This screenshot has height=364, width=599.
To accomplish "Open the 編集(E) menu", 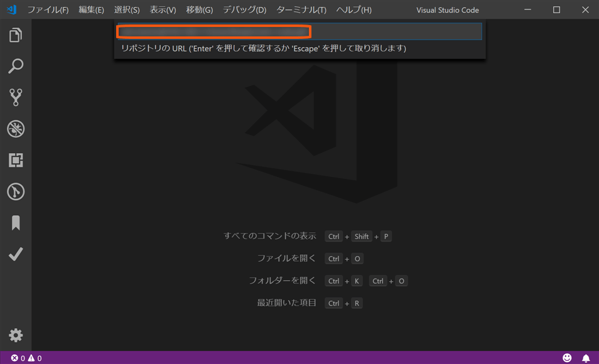I will click(91, 10).
